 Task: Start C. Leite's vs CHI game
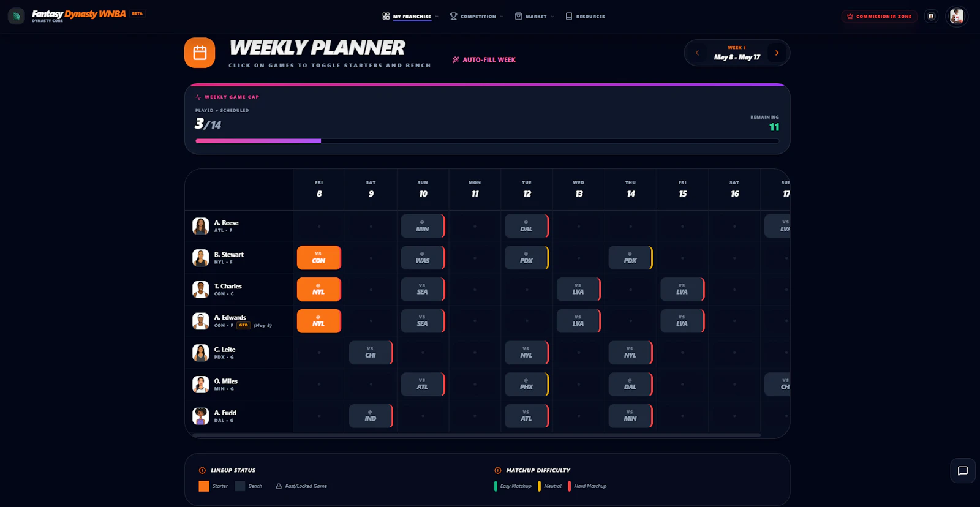click(371, 353)
